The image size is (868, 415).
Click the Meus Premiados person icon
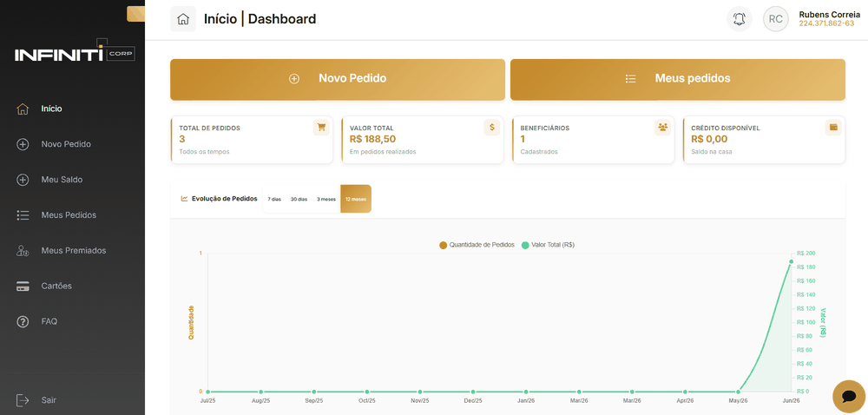point(23,251)
